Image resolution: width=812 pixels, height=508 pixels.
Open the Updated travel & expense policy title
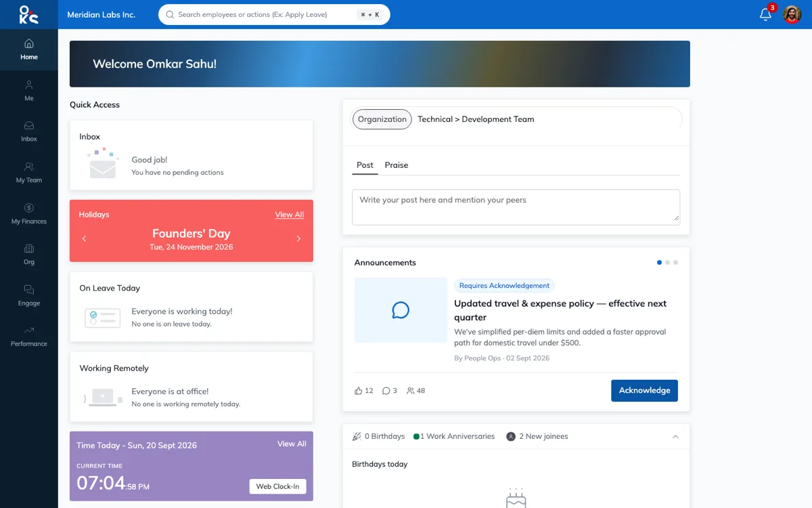pos(560,310)
